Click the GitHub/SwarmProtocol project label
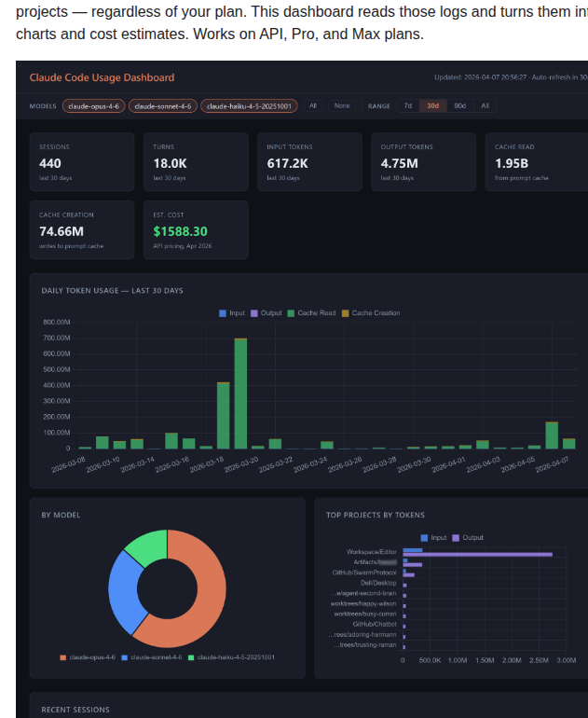588x718 pixels. coord(364,573)
